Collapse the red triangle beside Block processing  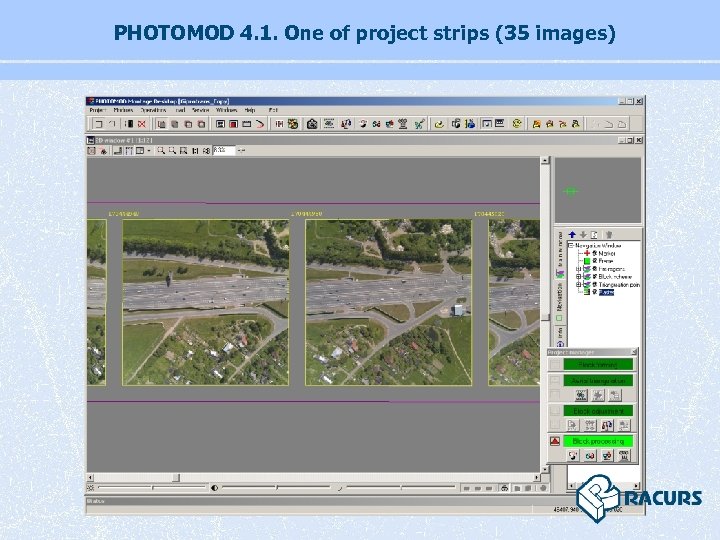(554, 441)
